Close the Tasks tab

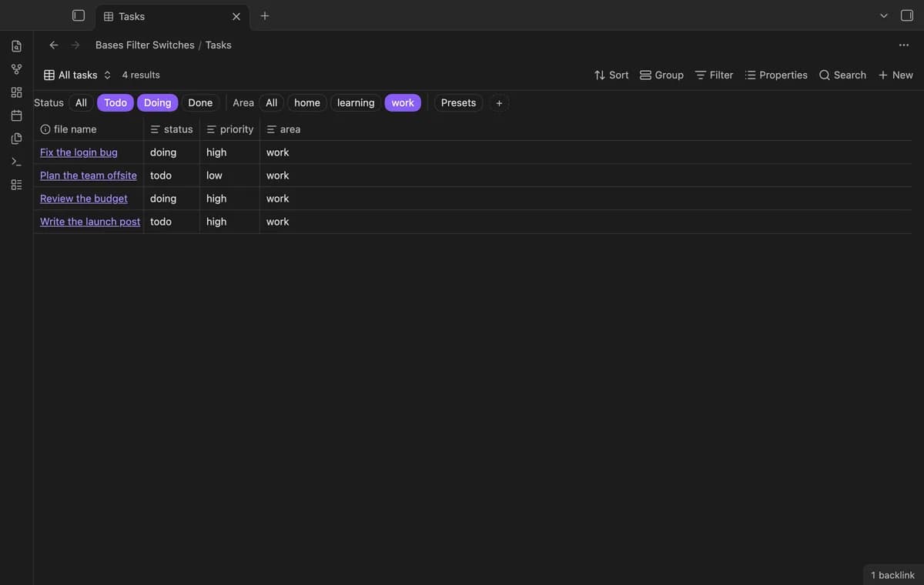pos(236,16)
